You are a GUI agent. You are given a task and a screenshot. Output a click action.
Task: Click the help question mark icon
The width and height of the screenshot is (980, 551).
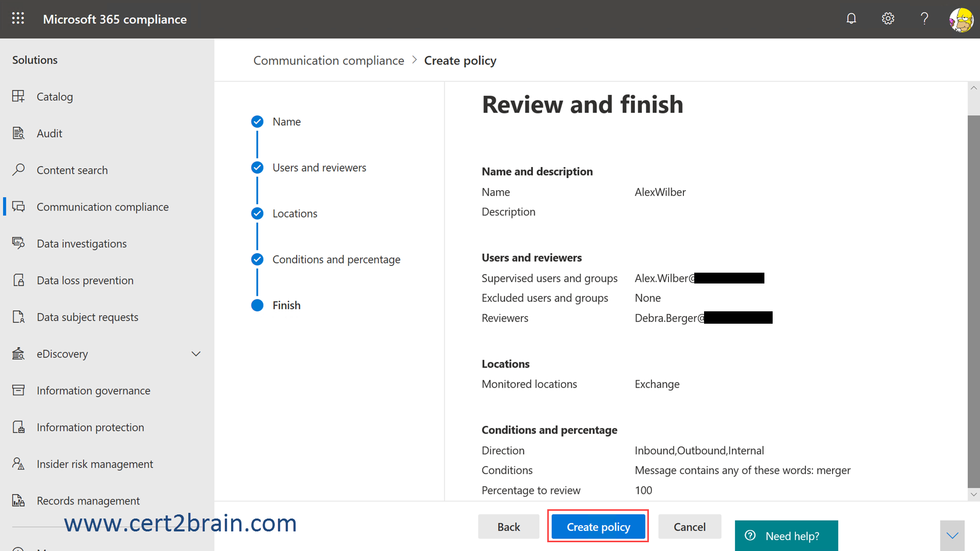click(924, 19)
